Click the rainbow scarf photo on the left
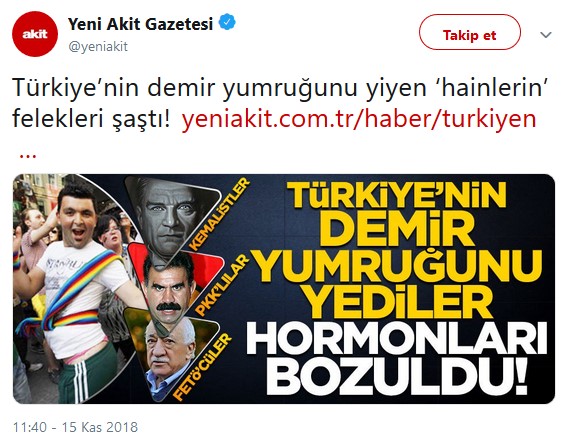Image resolution: width=562 pixels, height=444 pixels. pyautogui.click(x=72, y=288)
